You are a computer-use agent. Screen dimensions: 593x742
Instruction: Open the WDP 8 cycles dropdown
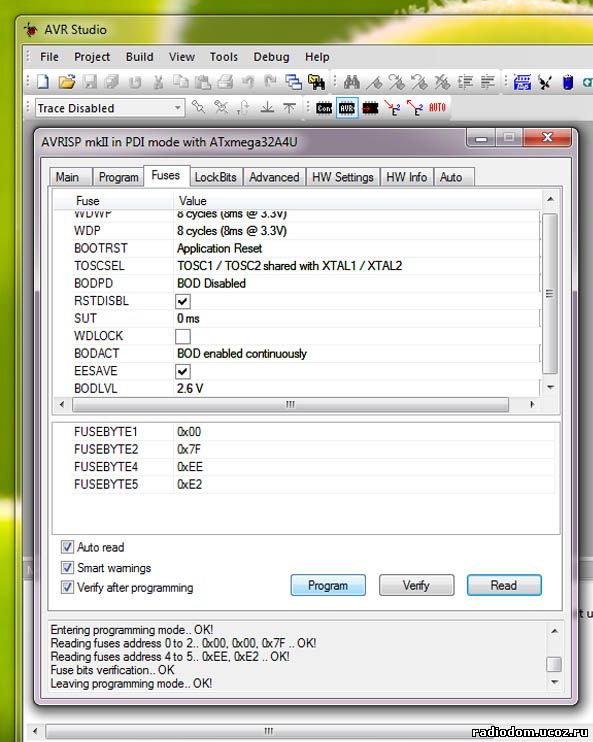coord(357,231)
